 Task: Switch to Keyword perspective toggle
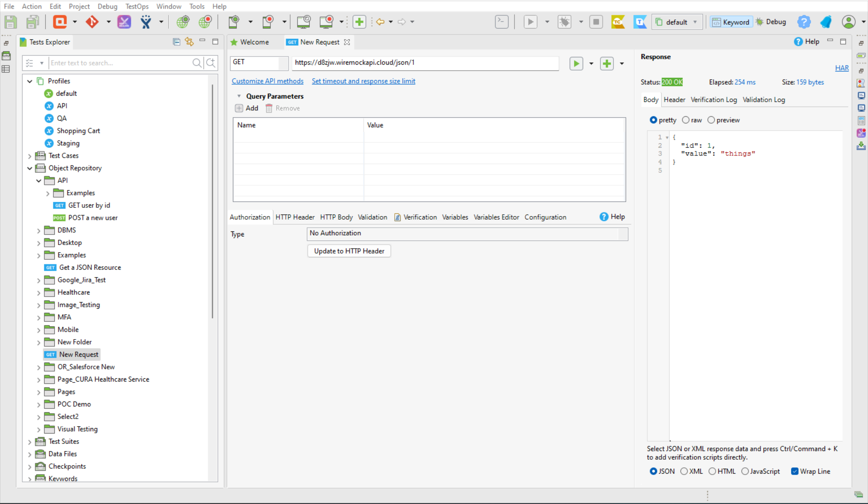(731, 22)
